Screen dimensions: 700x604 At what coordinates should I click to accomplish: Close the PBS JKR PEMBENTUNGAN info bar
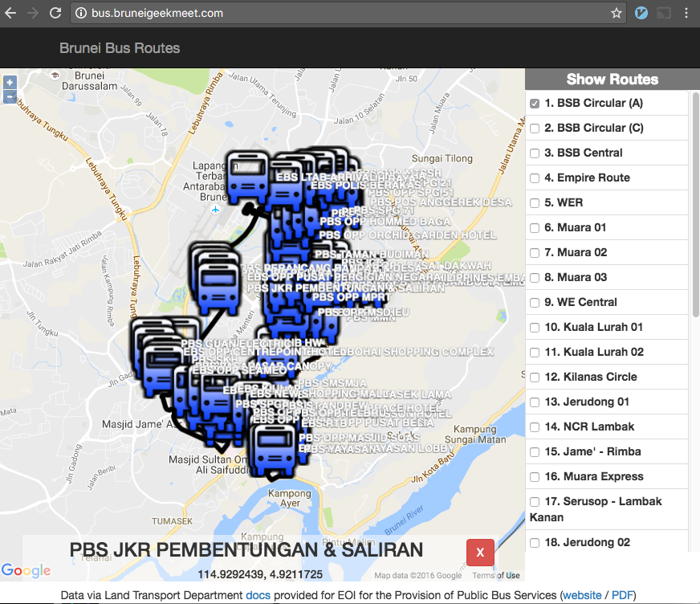pyautogui.click(x=479, y=553)
